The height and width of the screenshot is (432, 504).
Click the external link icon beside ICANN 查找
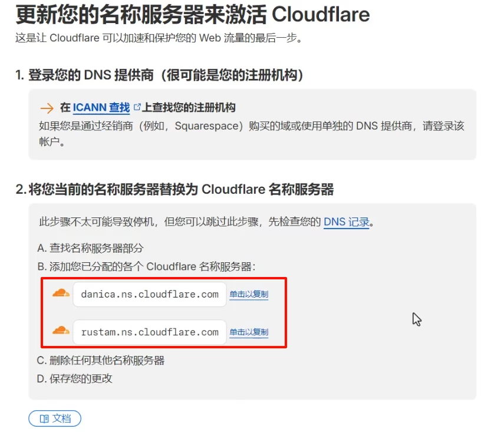(137, 107)
